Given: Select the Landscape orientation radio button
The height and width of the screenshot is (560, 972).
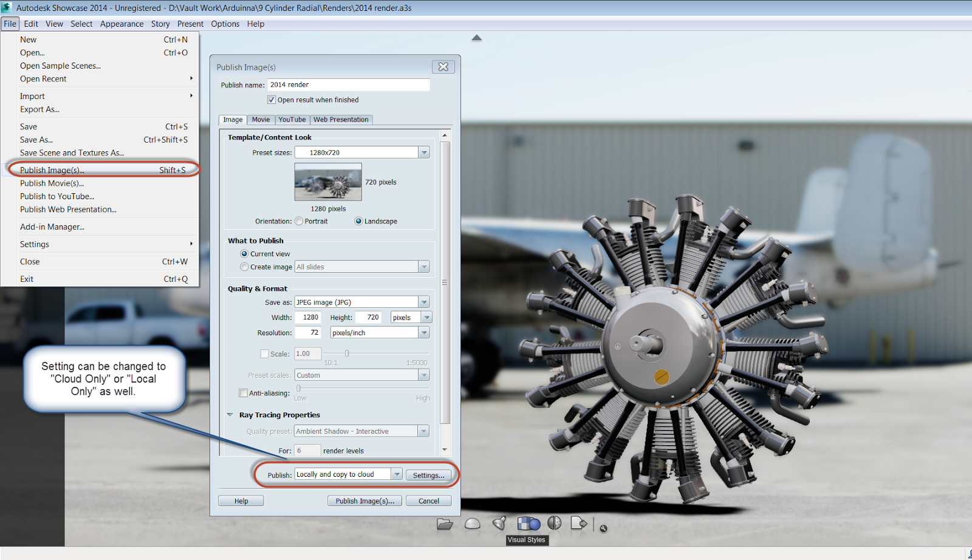Looking at the screenshot, I should [x=358, y=221].
